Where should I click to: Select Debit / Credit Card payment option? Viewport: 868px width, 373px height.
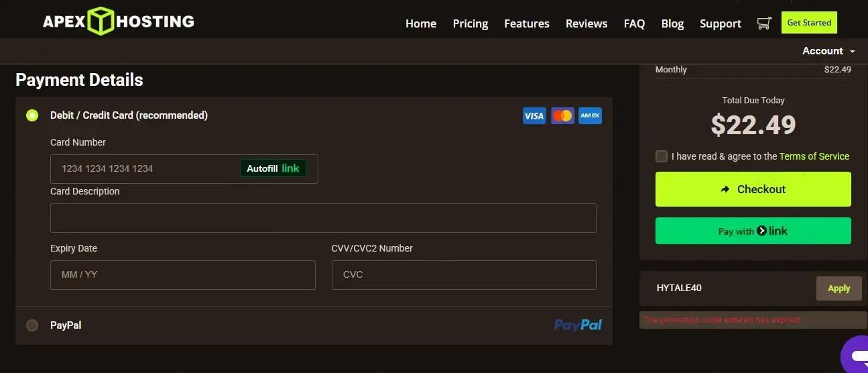32,115
